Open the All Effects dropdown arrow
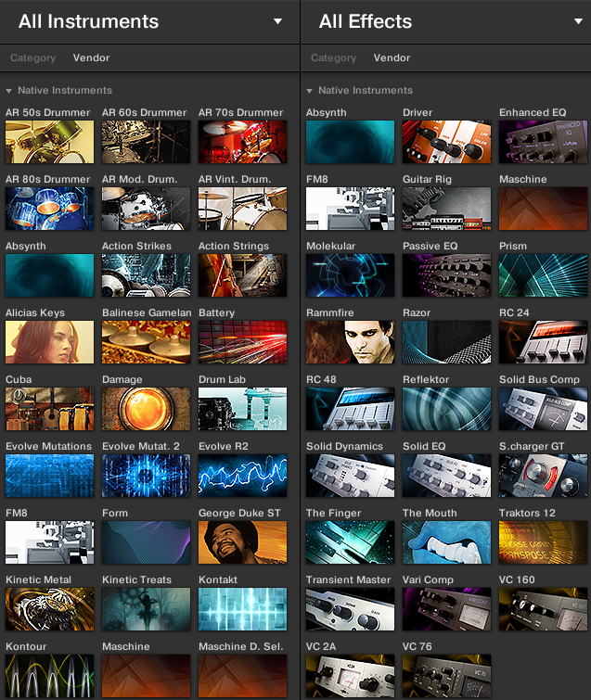Viewport: 591px width, 700px height. [578, 21]
